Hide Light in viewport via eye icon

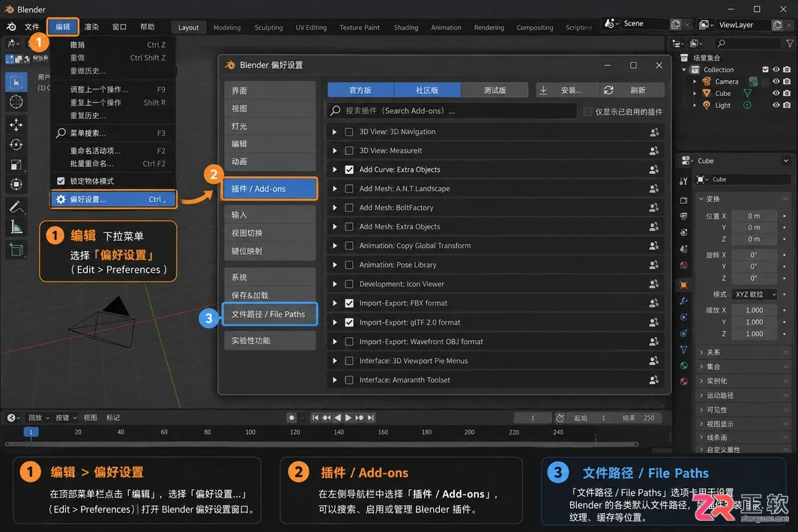[x=776, y=105]
